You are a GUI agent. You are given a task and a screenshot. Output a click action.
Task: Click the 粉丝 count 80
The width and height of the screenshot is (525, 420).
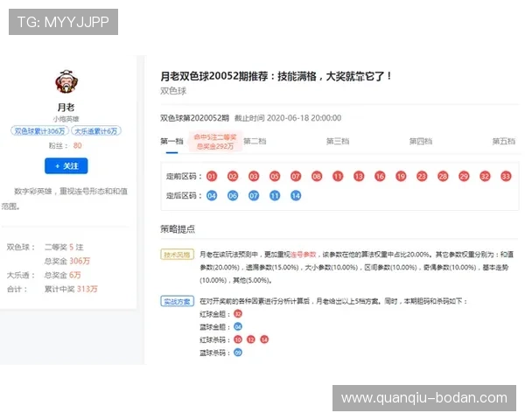(77, 146)
